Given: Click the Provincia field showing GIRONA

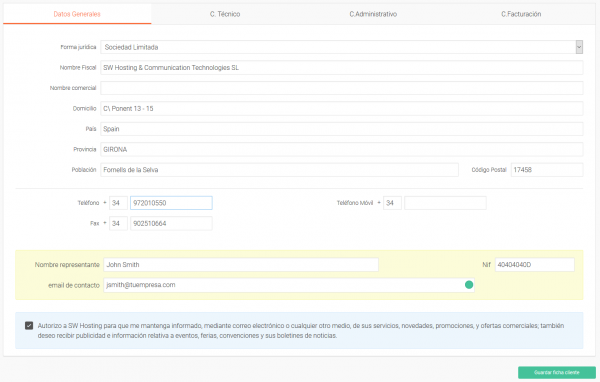Looking at the screenshot, I should (x=342, y=149).
